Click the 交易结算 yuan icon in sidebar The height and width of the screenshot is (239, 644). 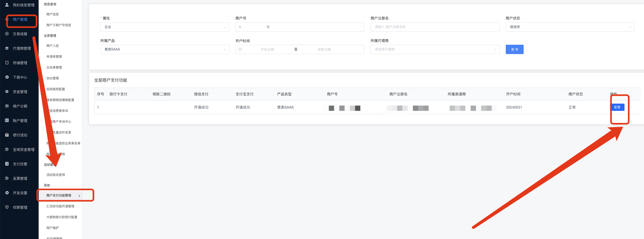pos(7,34)
